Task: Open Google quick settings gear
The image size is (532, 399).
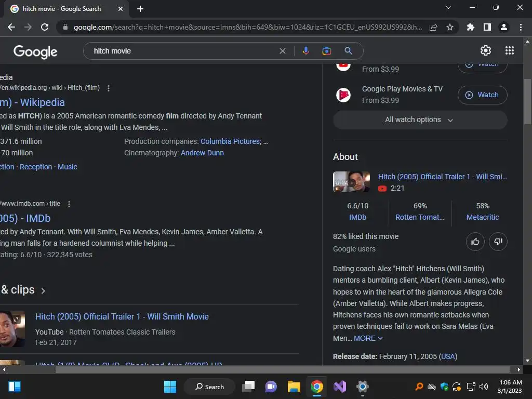Action: click(486, 50)
